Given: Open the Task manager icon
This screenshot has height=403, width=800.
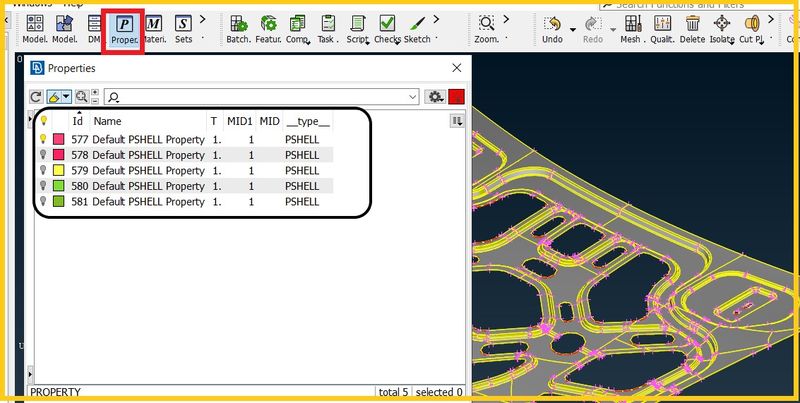Looking at the screenshot, I should pos(328,29).
